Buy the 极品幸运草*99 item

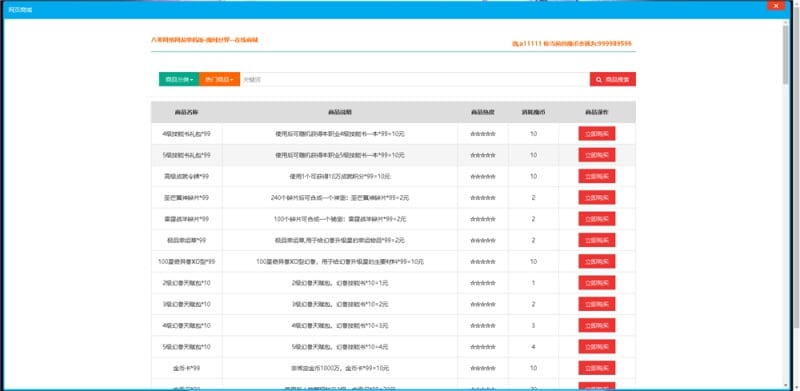596,240
